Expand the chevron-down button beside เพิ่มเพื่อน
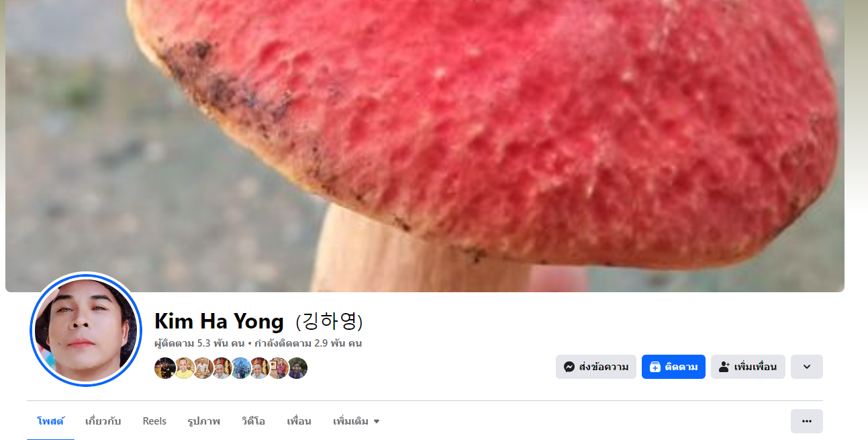The height and width of the screenshot is (440, 868). [x=806, y=367]
